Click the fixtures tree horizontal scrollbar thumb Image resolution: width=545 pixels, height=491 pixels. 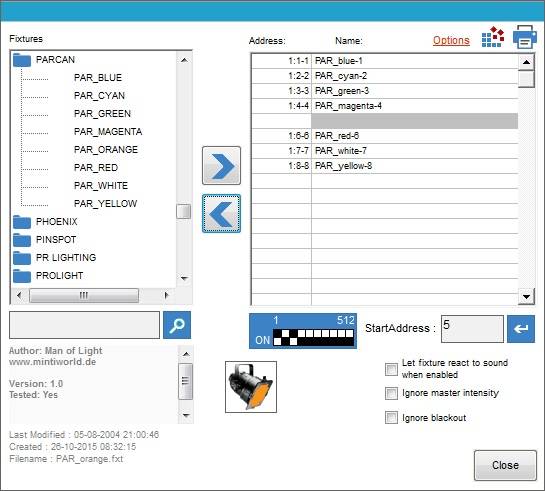tap(84, 296)
